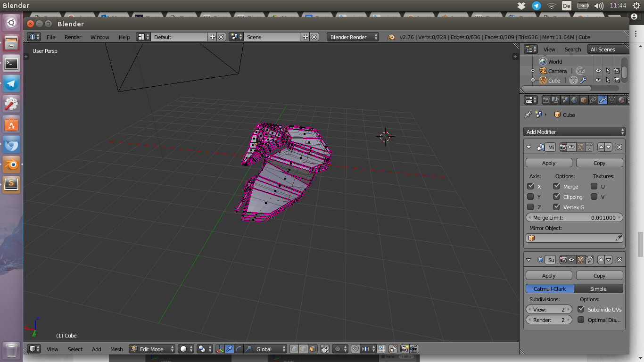Expand the Camera item in outliner
The height and width of the screenshot is (362, 644).
coord(533,71)
